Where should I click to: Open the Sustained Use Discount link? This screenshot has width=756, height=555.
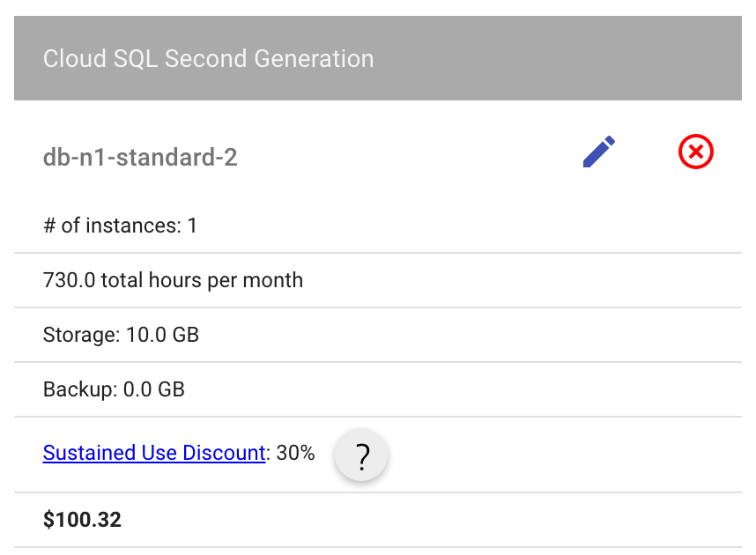(154, 453)
